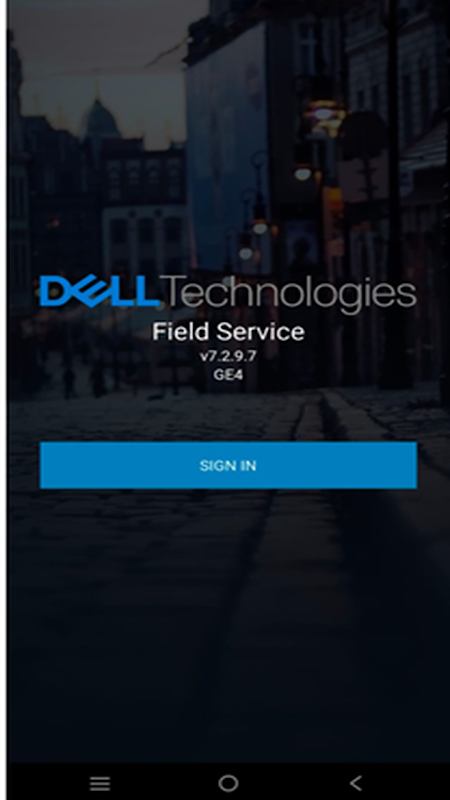Tap empty space in black navigation bar
Screen dimensions: 450x800
click(163, 783)
